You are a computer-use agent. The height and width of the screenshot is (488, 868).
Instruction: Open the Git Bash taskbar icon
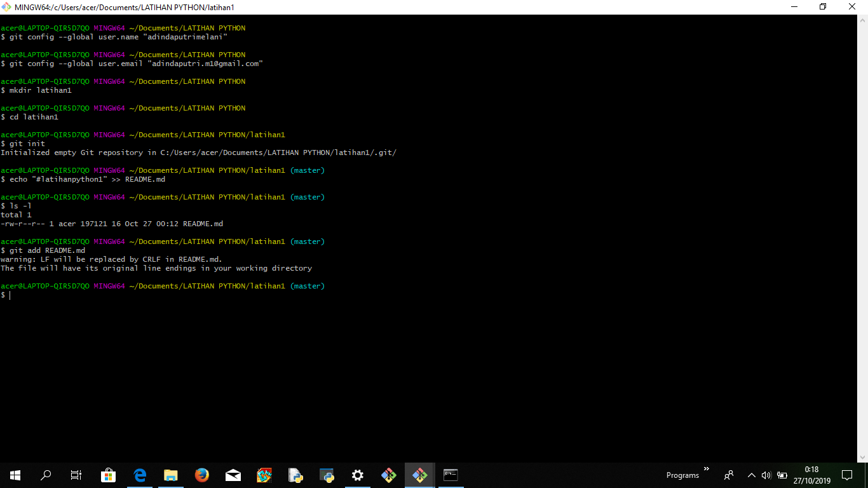click(419, 475)
